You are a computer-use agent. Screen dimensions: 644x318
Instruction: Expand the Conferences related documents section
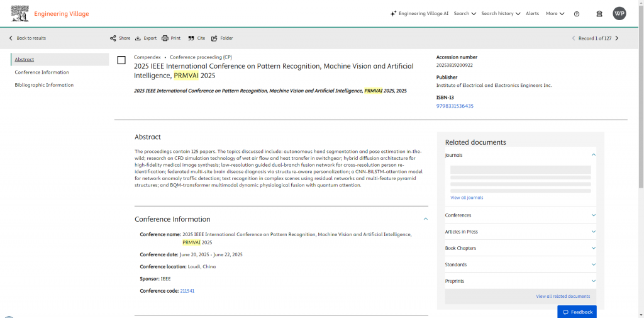point(520,215)
